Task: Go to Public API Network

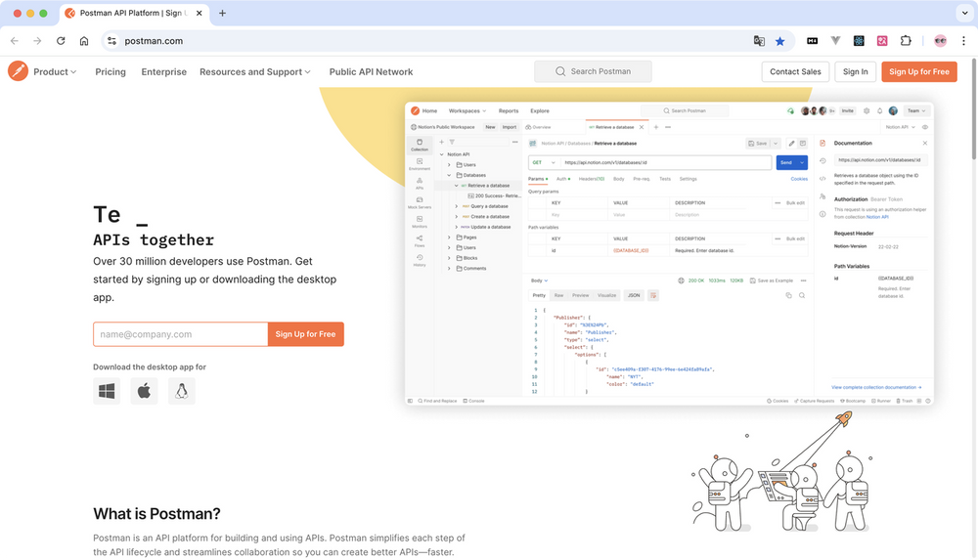Action: 371,71
